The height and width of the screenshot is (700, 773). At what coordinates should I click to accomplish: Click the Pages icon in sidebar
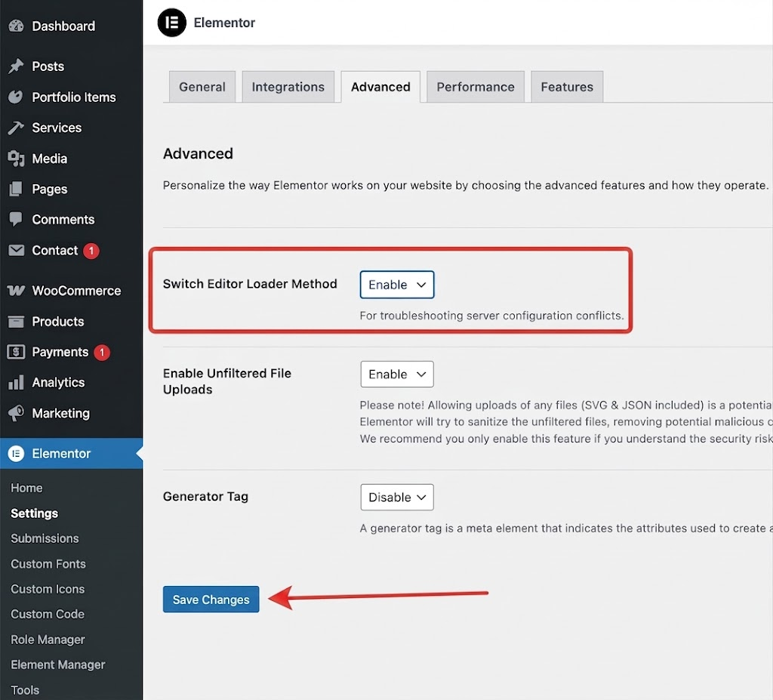16,189
